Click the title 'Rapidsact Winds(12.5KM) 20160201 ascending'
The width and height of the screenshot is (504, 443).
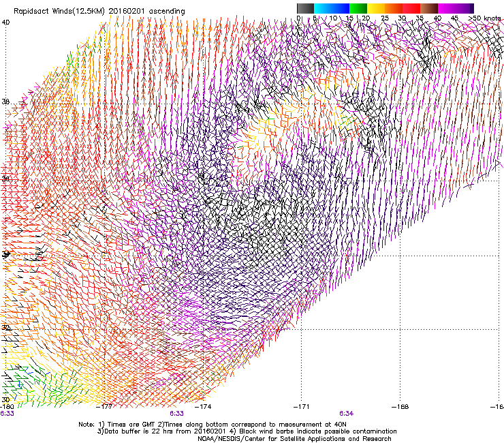click(x=99, y=12)
